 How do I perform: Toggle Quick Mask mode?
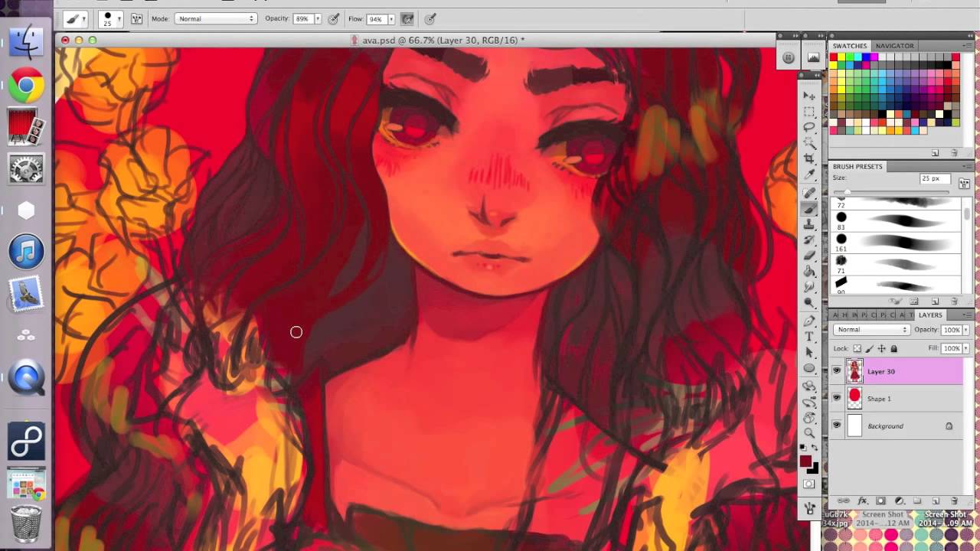coord(808,484)
